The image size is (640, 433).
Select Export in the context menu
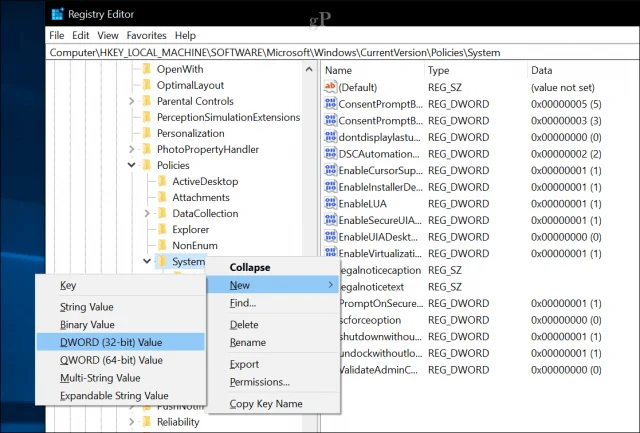(x=273, y=364)
